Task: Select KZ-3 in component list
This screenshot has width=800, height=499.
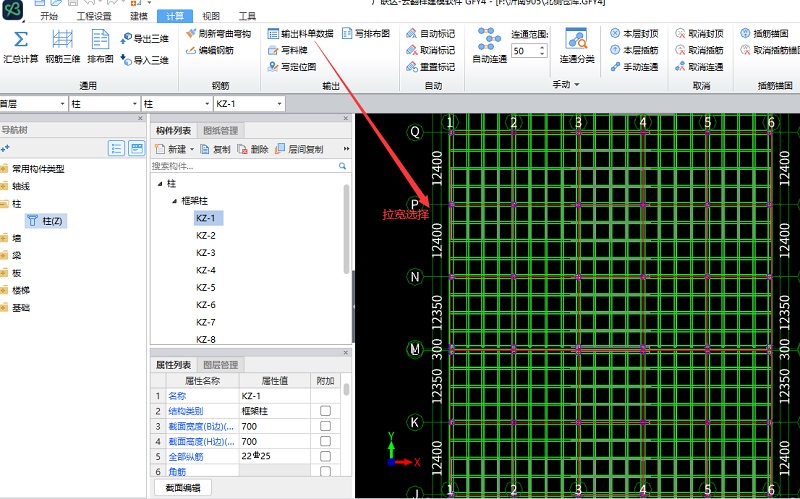Action: pyautogui.click(x=206, y=253)
